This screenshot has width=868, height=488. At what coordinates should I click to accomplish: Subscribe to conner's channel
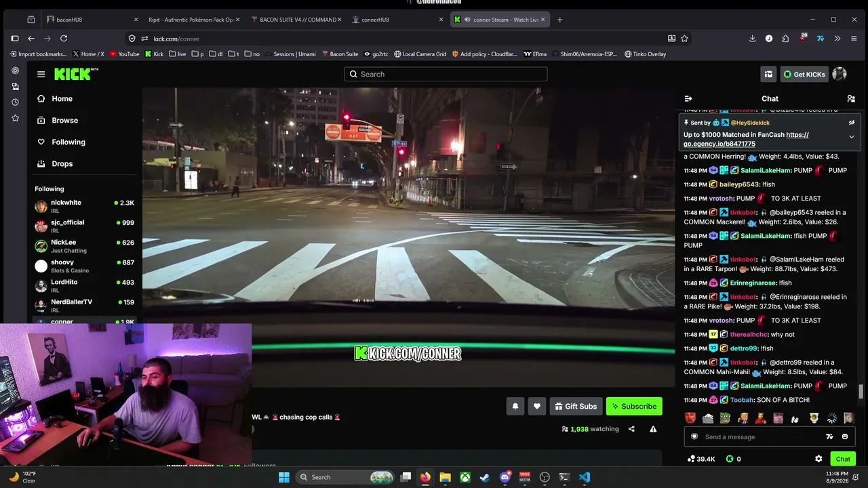point(634,406)
